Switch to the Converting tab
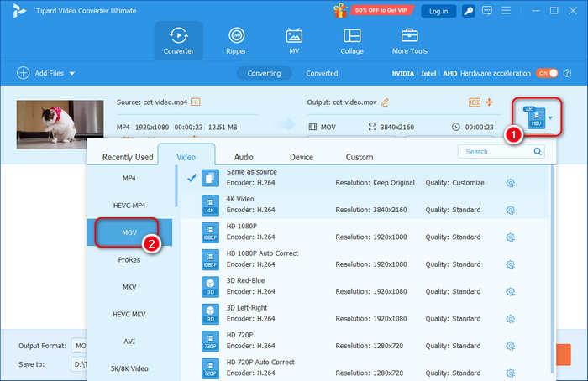 pos(264,73)
